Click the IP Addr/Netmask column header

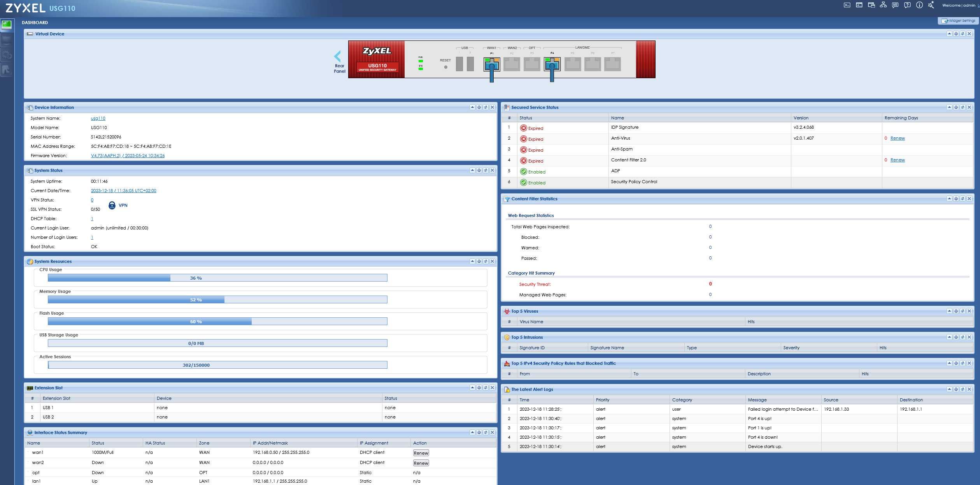point(303,443)
